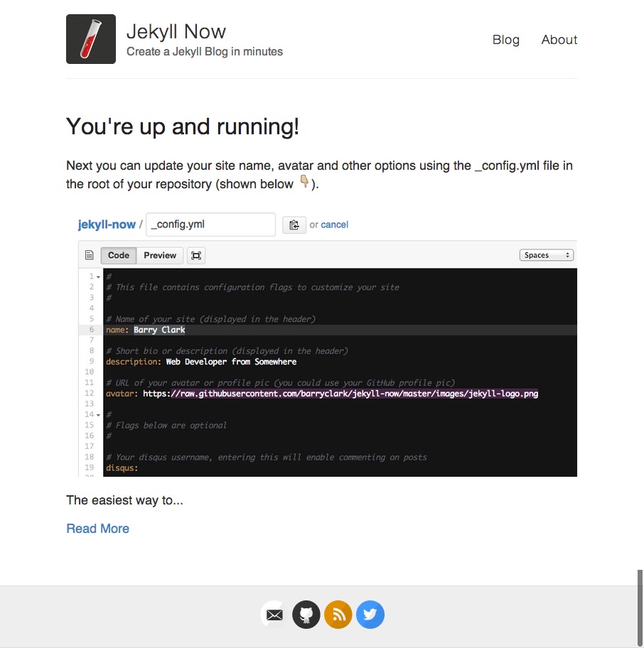Click the fullscreen icon next to Preview
This screenshot has height=648, width=644.
click(196, 256)
